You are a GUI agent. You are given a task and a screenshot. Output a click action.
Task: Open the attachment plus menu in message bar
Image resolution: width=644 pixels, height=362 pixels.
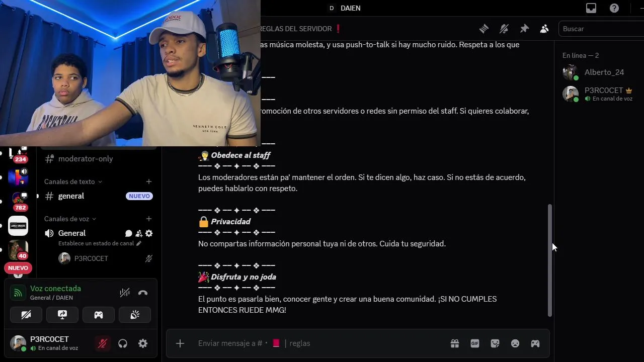click(180, 343)
